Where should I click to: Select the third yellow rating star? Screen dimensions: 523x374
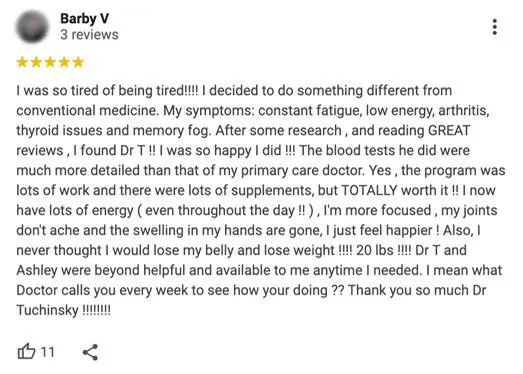pos(50,62)
